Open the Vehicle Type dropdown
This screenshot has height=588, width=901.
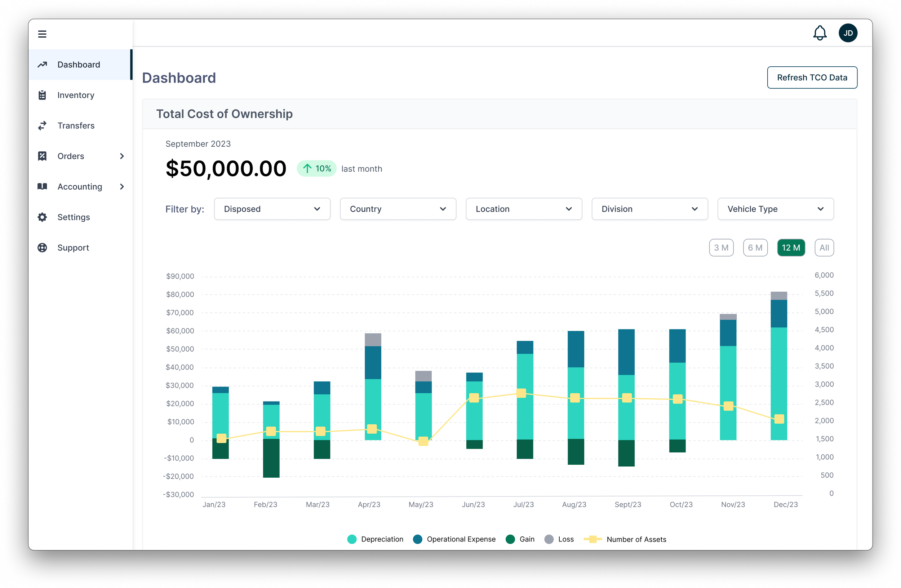click(775, 209)
